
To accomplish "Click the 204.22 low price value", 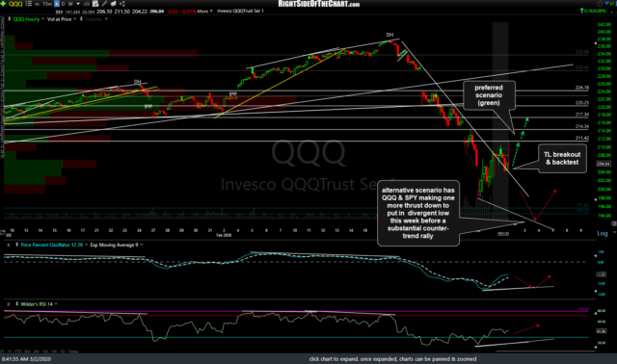I will [x=140, y=12].
